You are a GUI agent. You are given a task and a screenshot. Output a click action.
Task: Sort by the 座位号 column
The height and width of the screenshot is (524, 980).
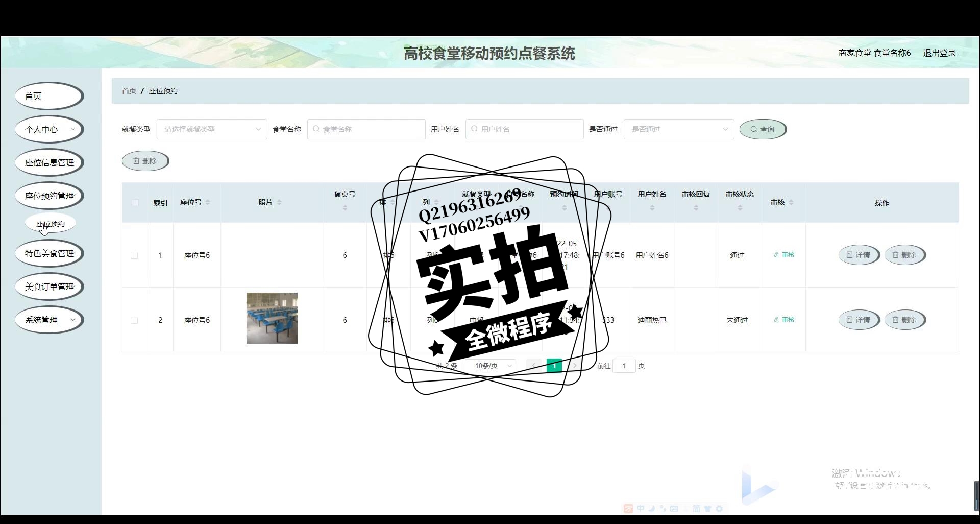[208, 203]
